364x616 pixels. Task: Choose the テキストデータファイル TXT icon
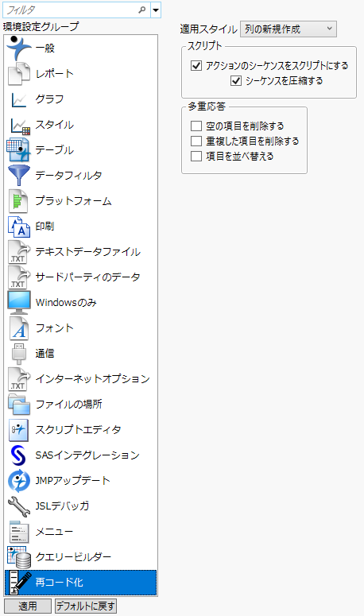pyautogui.click(x=19, y=252)
